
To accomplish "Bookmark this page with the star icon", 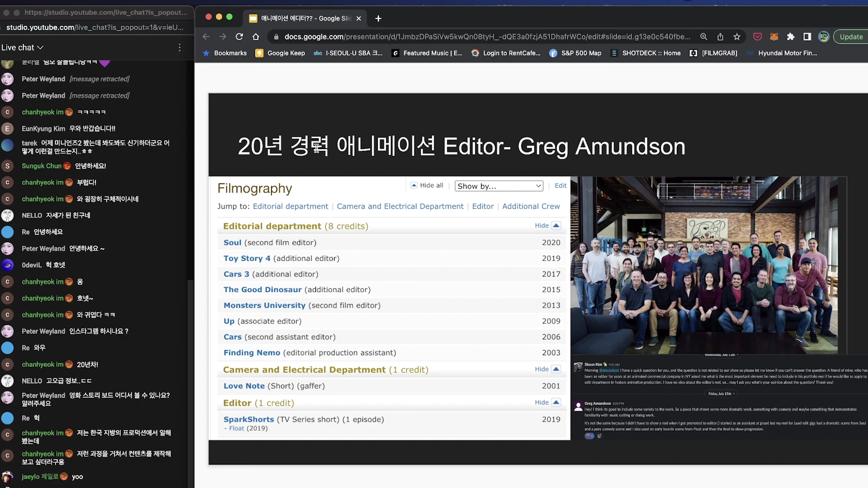I will pos(737,37).
